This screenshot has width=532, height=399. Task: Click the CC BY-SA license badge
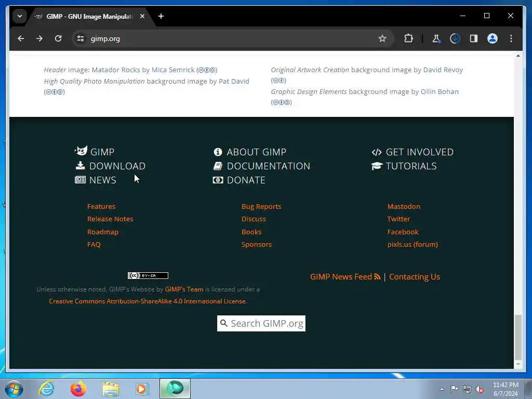[x=148, y=275]
